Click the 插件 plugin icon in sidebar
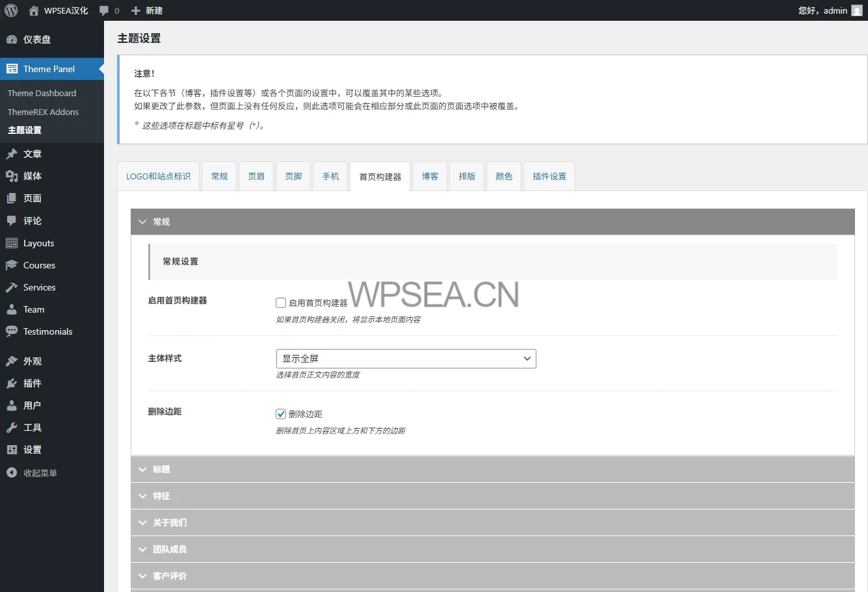 [12, 383]
